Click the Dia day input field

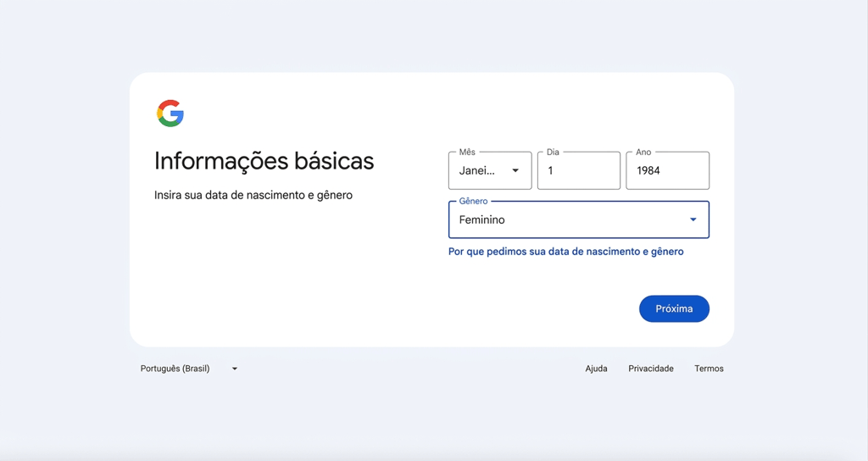tap(578, 170)
